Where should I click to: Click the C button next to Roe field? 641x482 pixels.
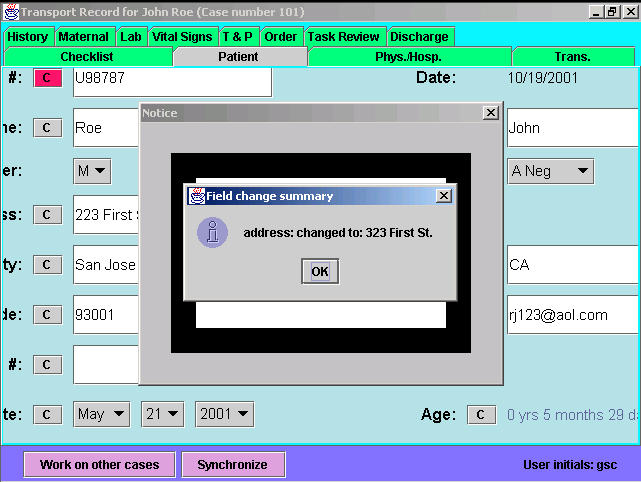pyautogui.click(x=47, y=128)
